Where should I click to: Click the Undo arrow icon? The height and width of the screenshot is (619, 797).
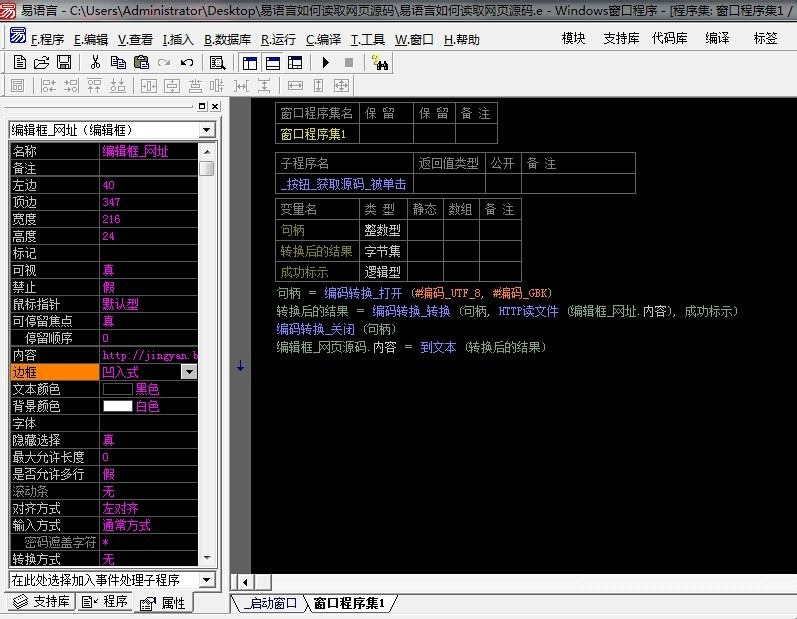pos(187,62)
